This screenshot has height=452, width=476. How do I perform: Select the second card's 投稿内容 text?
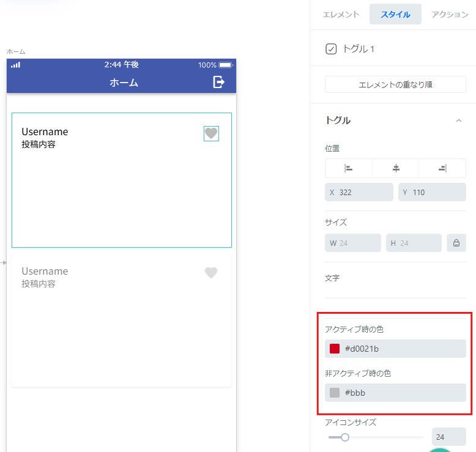point(39,284)
